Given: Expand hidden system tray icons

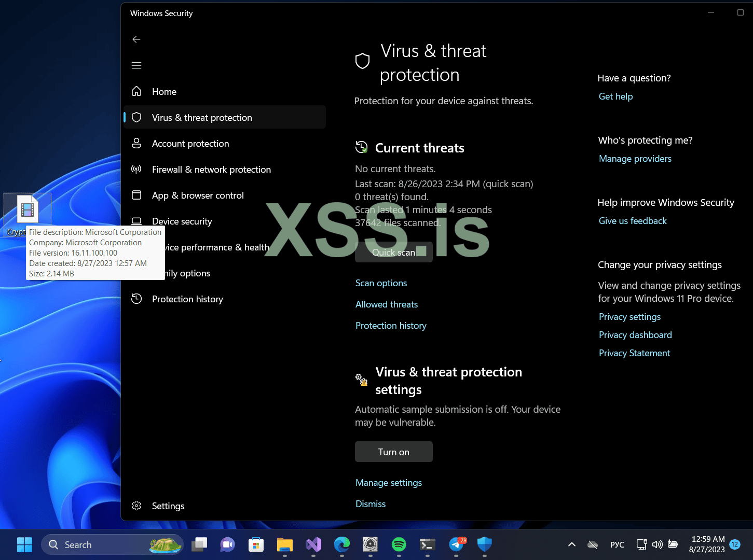Looking at the screenshot, I should coord(571,544).
